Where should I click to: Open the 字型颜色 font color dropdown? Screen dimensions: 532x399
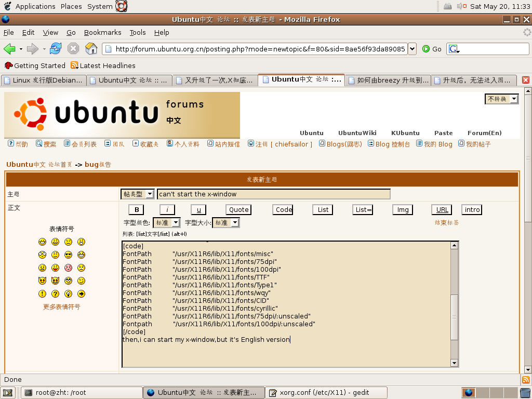point(167,222)
